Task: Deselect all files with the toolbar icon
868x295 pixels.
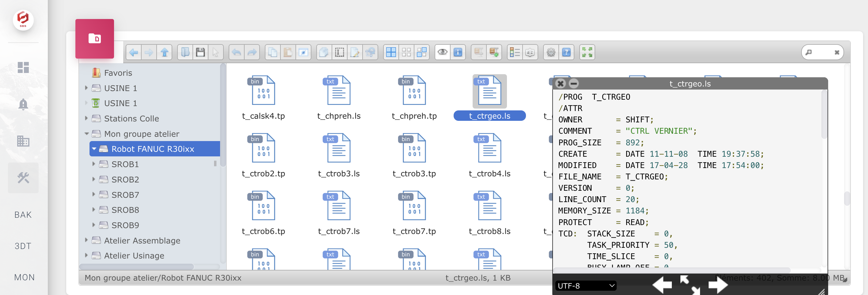Action: (x=406, y=52)
